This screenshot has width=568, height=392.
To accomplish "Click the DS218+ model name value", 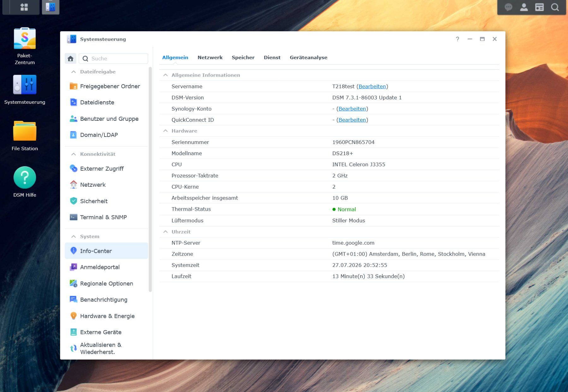I will click(x=342, y=153).
